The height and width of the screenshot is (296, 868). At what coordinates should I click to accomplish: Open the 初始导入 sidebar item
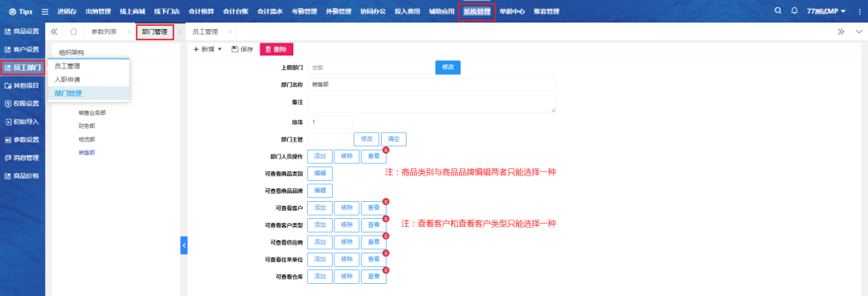tap(23, 121)
